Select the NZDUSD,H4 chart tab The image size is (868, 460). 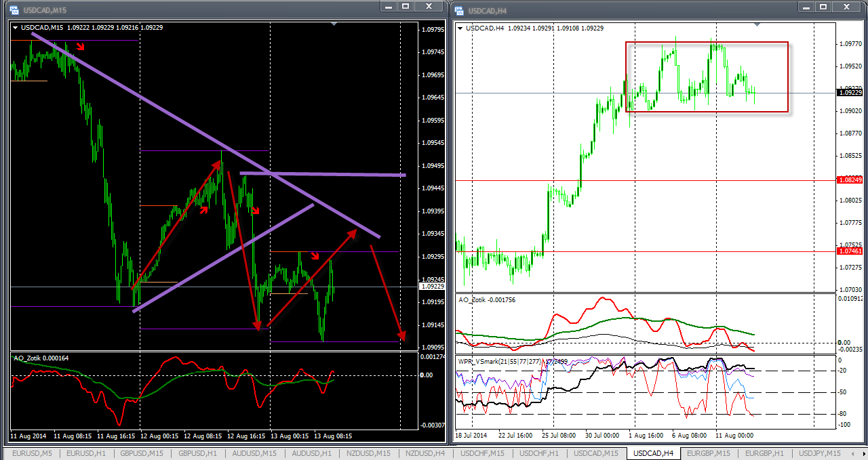(425, 453)
